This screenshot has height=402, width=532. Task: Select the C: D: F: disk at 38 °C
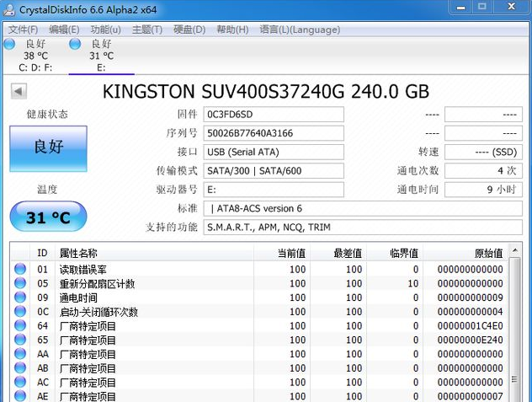(x=35, y=56)
